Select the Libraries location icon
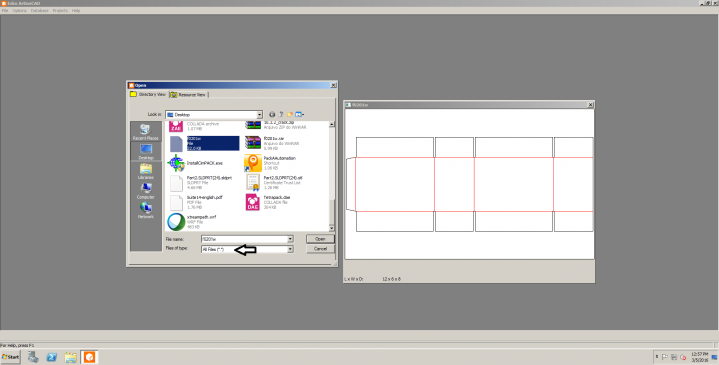719x365 pixels. coord(146,171)
